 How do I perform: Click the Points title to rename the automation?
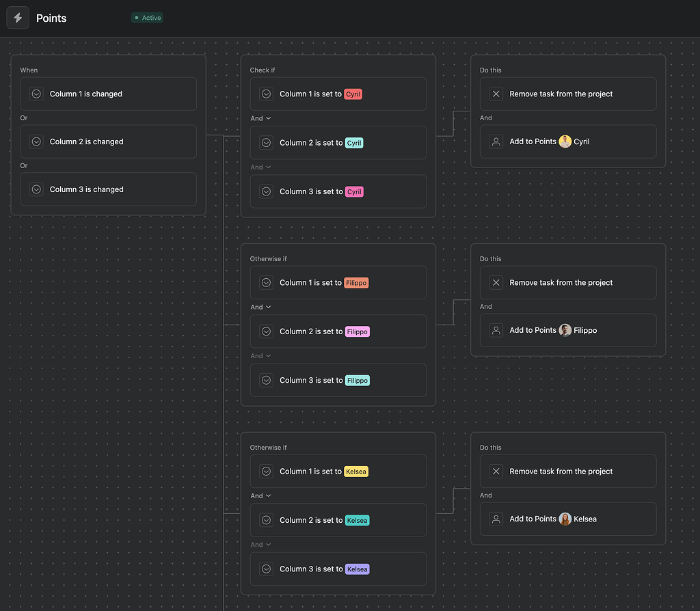51,18
